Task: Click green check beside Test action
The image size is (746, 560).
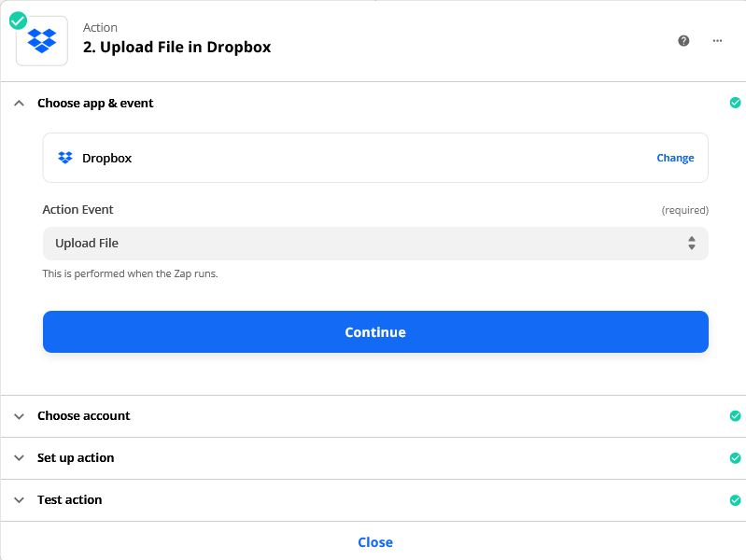Action: (735, 500)
